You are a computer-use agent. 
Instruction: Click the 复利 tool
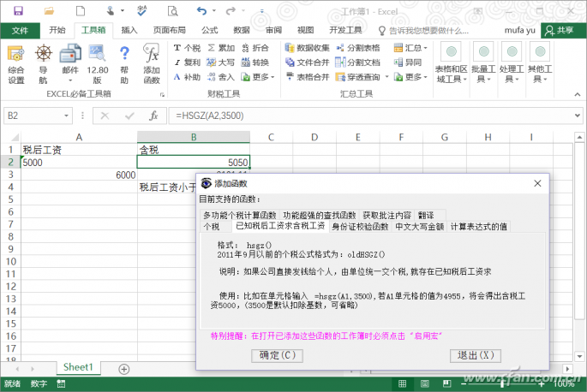[x=187, y=62]
